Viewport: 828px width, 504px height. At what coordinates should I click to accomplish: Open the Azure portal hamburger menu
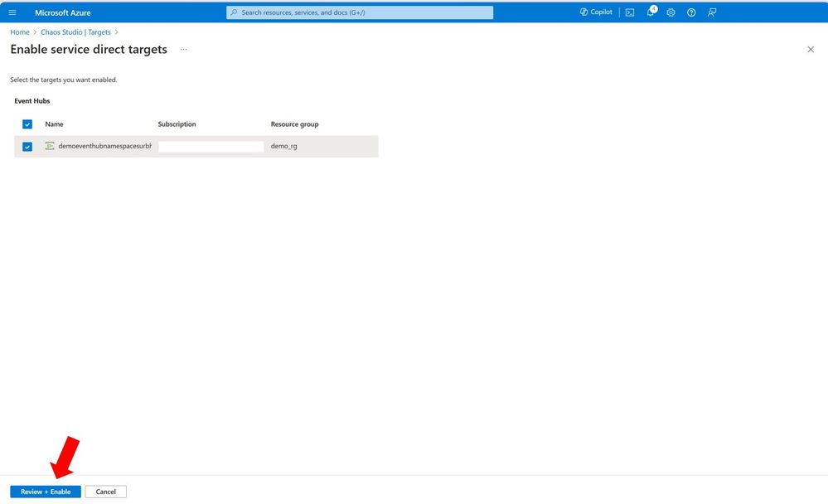12,12
